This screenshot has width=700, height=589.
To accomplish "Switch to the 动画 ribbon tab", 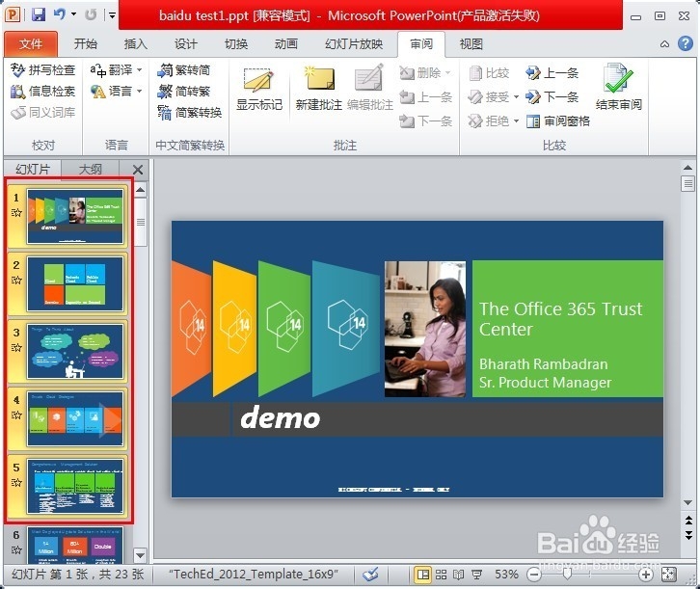I will (285, 43).
